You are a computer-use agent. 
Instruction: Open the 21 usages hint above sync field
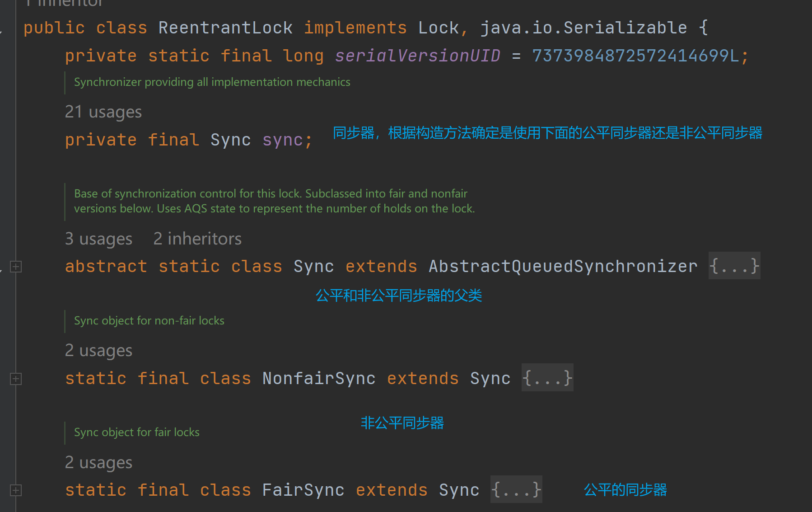tap(103, 112)
